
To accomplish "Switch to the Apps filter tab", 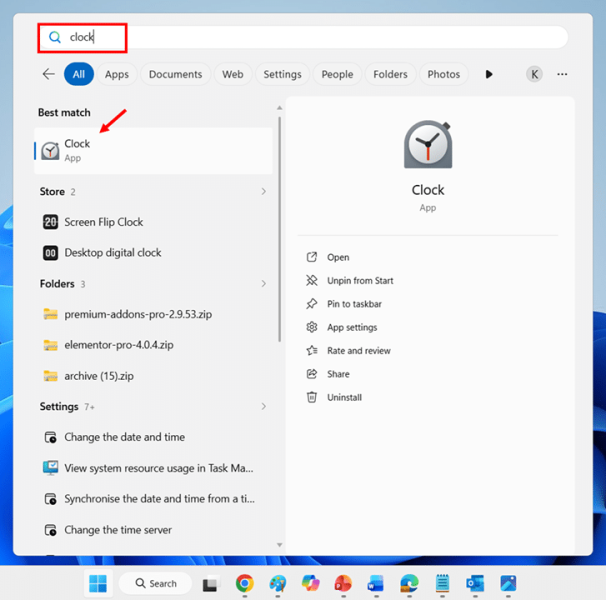I will point(117,74).
